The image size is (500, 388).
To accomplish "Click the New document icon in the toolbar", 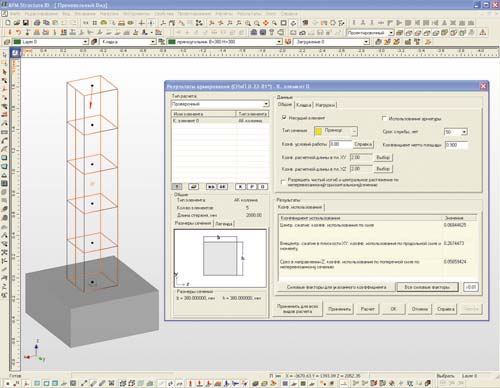I will [8, 23].
